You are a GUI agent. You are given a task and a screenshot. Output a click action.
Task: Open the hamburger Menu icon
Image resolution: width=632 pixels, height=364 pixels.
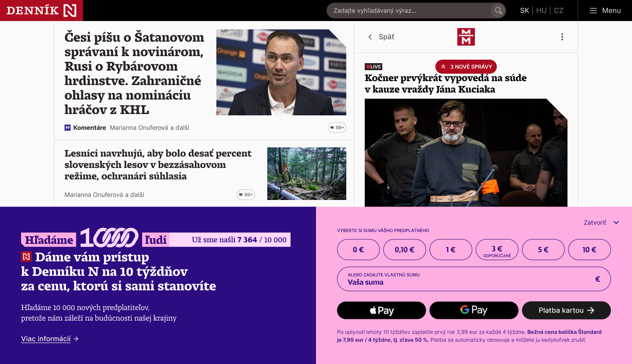pyautogui.click(x=593, y=11)
